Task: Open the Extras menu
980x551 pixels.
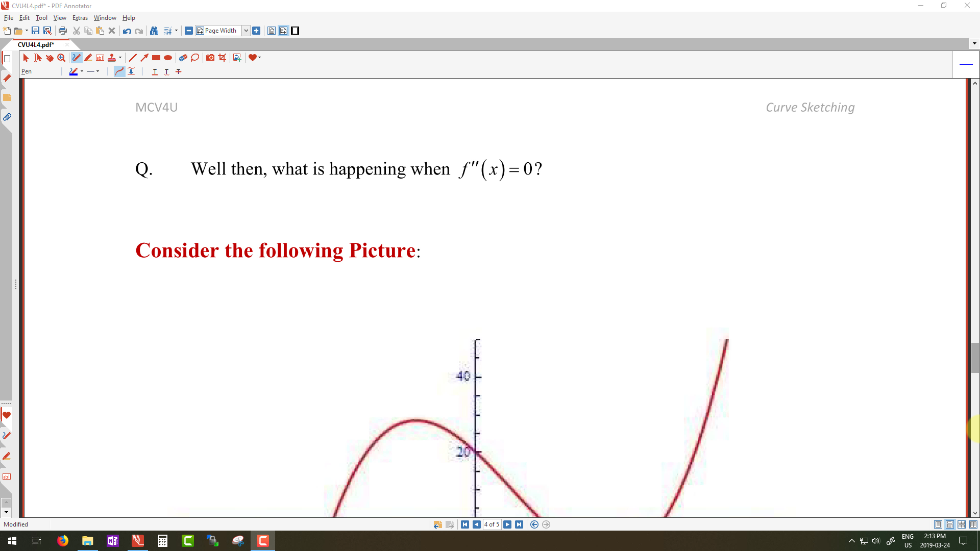Action: 80,18
